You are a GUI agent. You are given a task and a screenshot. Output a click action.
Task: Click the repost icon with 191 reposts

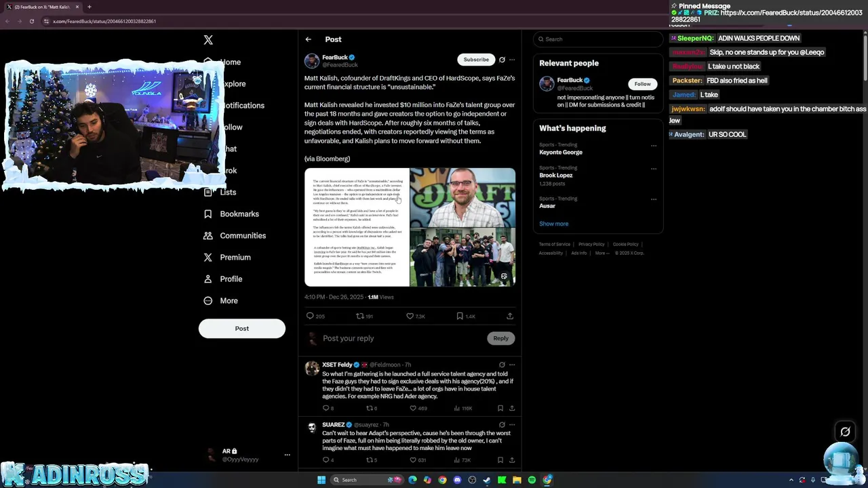pos(360,316)
